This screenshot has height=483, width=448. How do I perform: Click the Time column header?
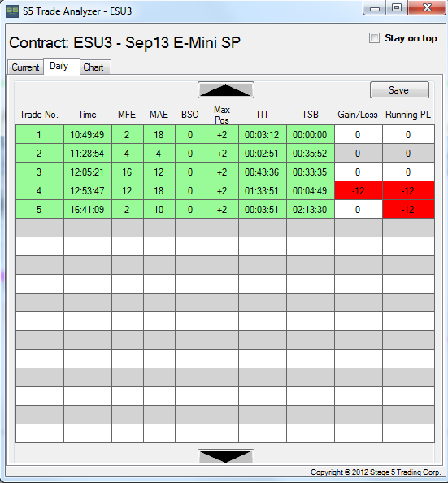click(87, 115)
